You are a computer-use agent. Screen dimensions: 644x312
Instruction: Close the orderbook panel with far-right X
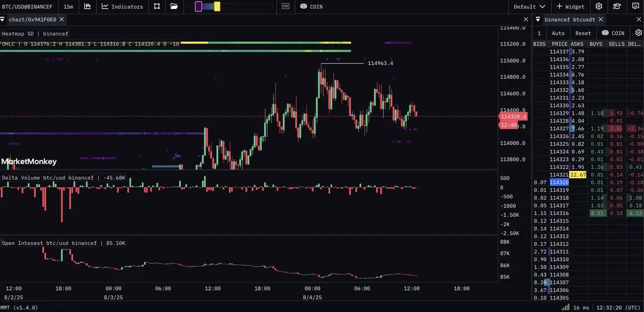click(x=639, y=19)
